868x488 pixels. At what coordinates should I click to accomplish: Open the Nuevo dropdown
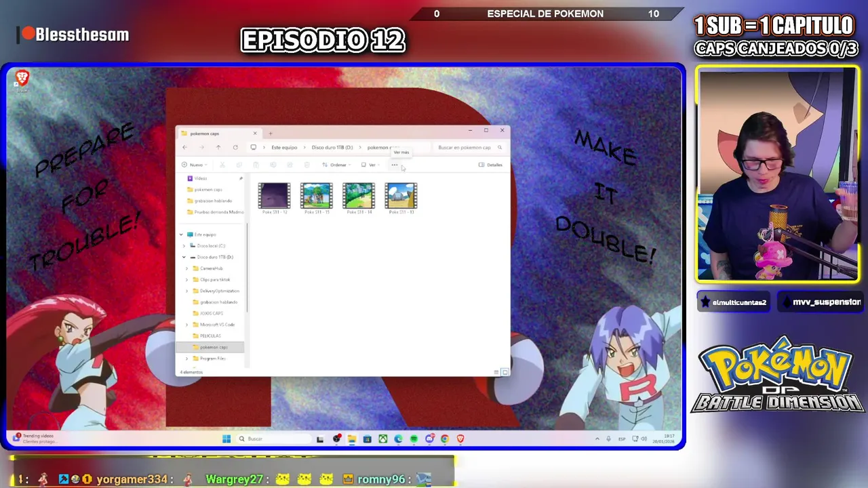[x=194, y=165]
